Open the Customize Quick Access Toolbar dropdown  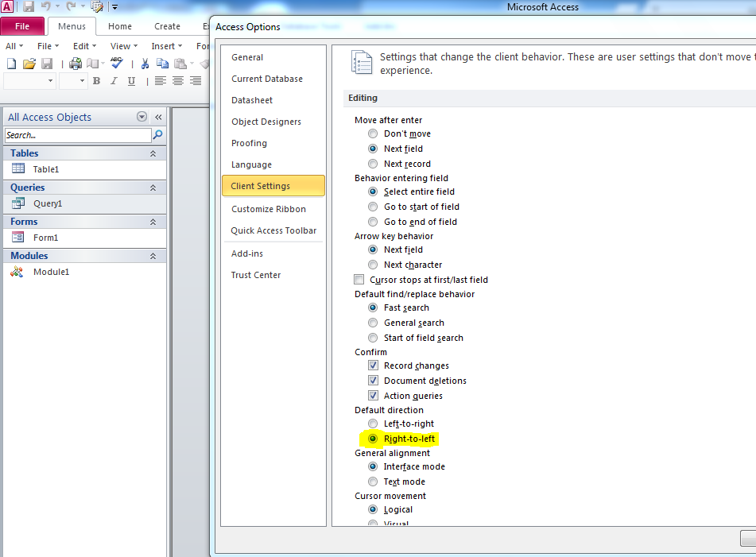pyautogui.click(x=114, y=7)
